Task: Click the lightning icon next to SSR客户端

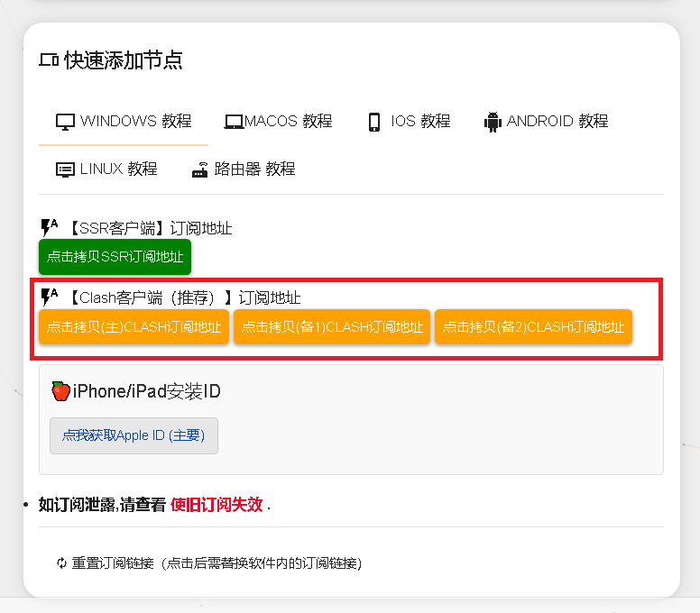Action: click(x=49, y=227)
